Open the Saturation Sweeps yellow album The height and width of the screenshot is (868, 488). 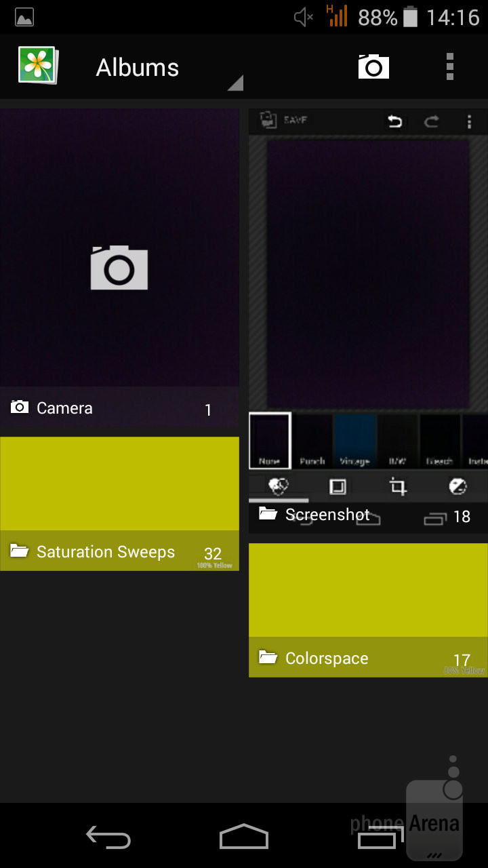click(119, 483)
